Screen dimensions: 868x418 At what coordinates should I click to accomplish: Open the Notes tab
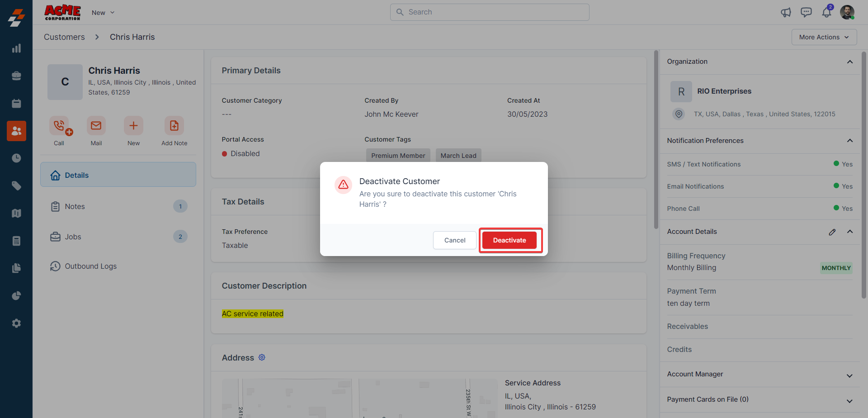pyautogui.click(x=118, y=206)
